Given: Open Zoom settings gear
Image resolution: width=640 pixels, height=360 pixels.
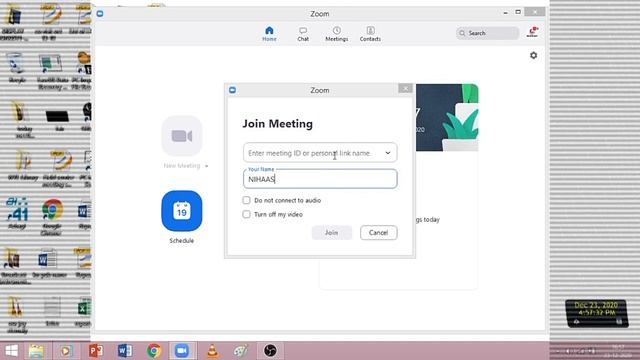Looking at the screenshot, I should pos(533,55).
